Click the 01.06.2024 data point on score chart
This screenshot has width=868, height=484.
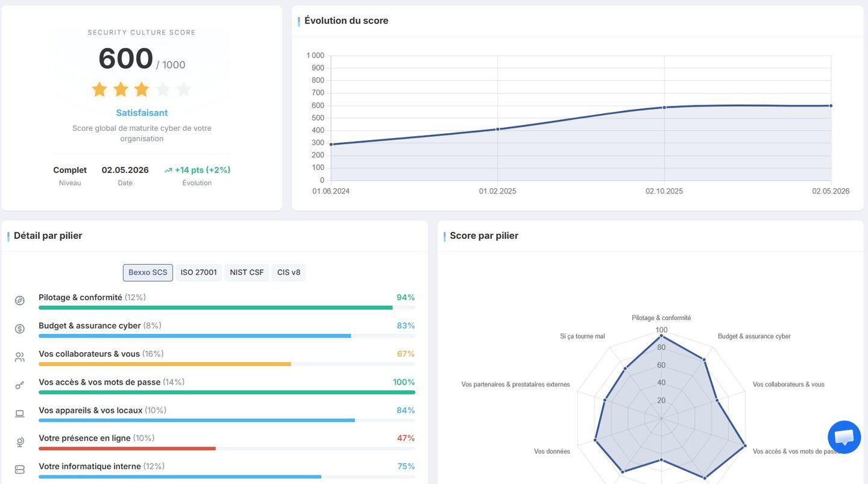pyautogui.click(x=331, y=144)
